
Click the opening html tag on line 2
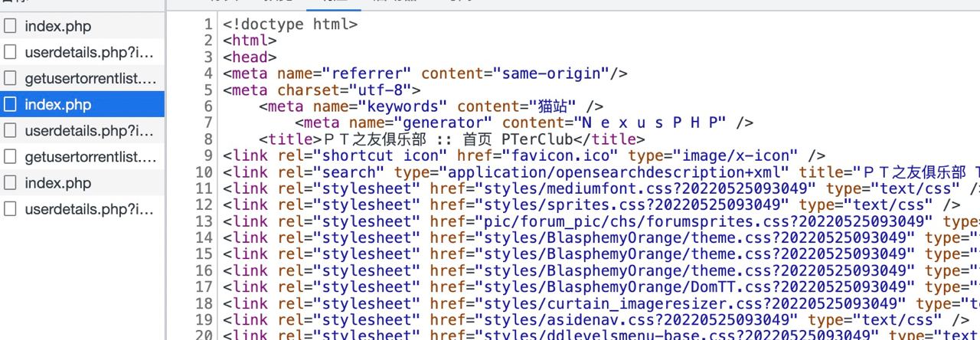point(250,41)
